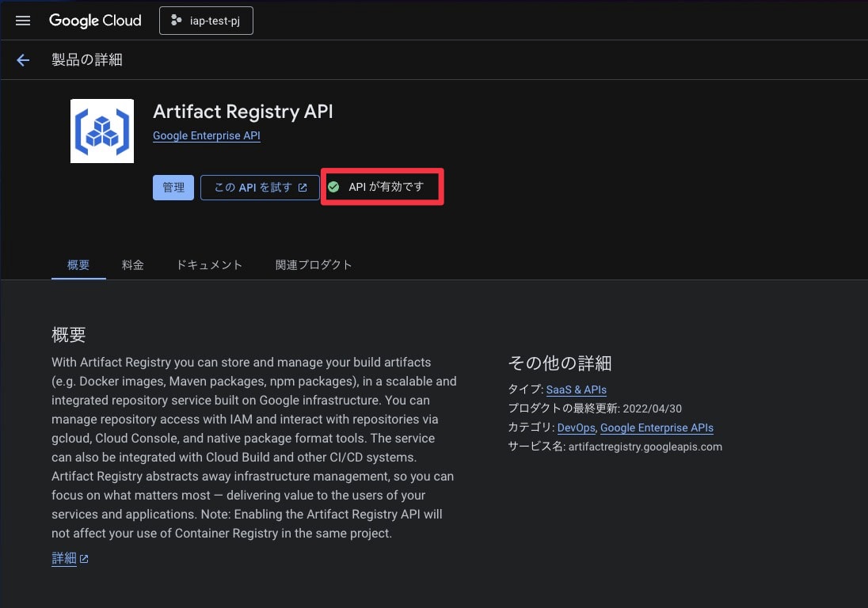Click the API が有効です status text

pos(386,187)
